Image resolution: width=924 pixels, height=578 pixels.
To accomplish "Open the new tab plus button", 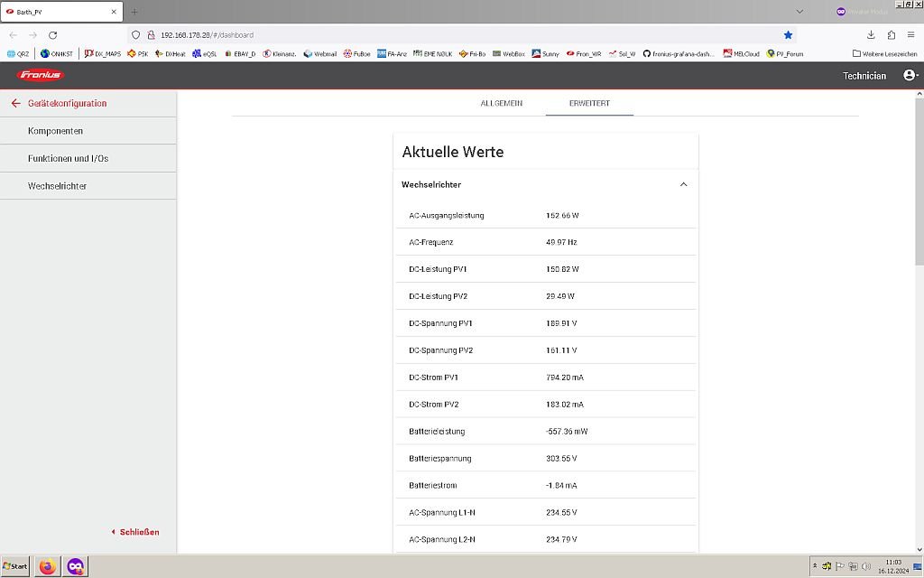I will (x=134, y=12).
